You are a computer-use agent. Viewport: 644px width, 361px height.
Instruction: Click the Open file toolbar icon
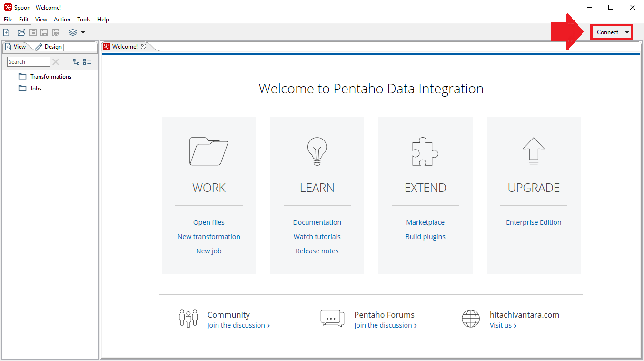click(21, 32)
